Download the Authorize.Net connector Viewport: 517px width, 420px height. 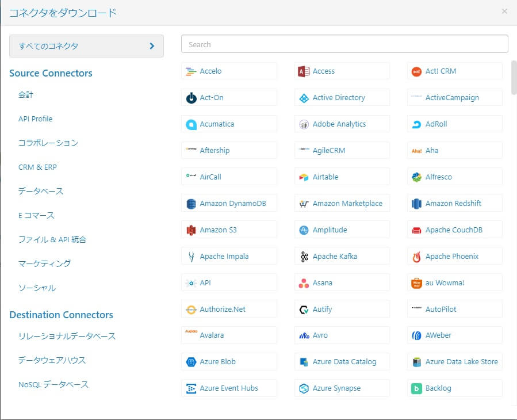pyautogui.click(x=229, y=309)
